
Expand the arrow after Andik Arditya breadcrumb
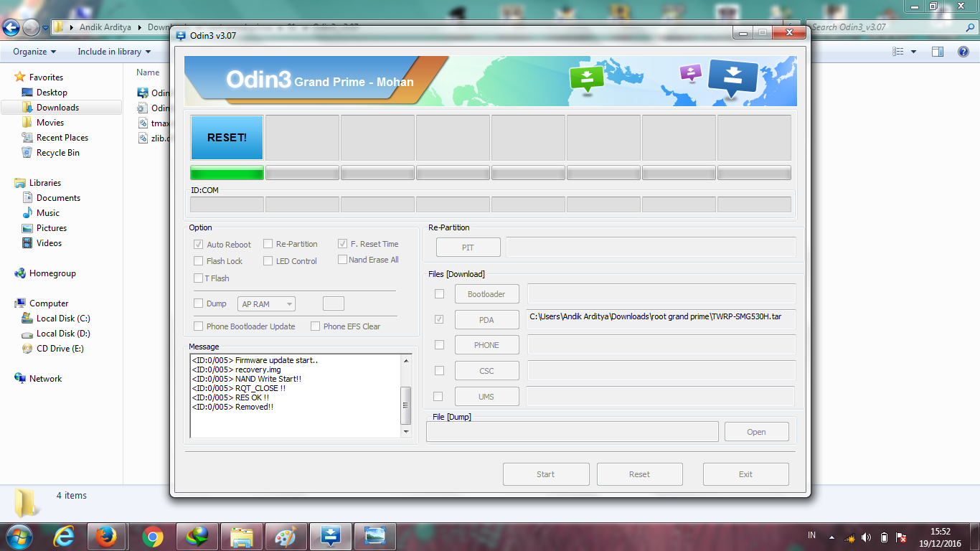click(140, 27)
